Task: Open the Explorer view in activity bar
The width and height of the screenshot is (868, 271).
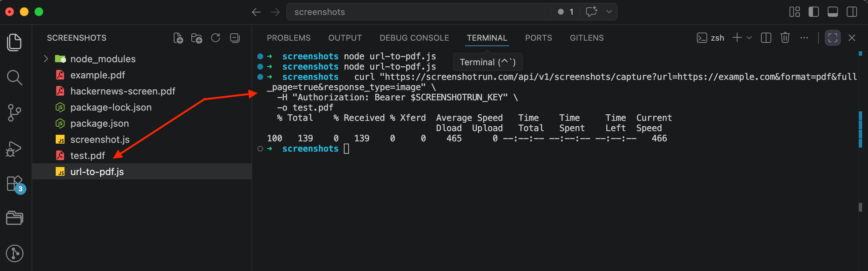Action: (x=14, y=42)
